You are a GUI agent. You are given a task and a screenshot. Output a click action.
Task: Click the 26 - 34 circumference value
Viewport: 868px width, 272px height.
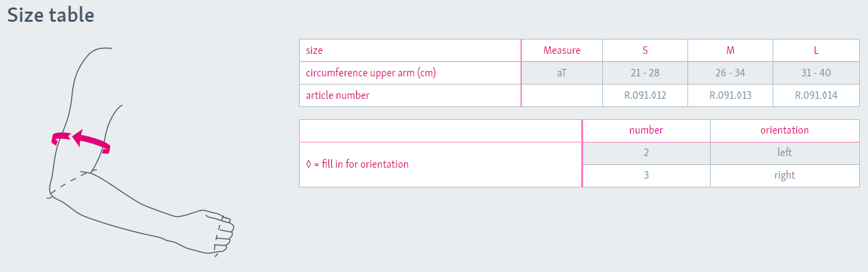point(730,73)
